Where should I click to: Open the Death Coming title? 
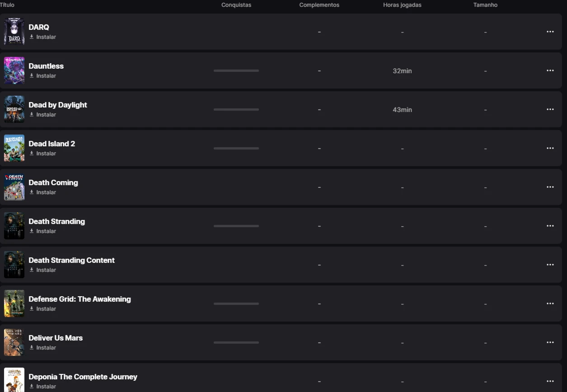[53, 182]
